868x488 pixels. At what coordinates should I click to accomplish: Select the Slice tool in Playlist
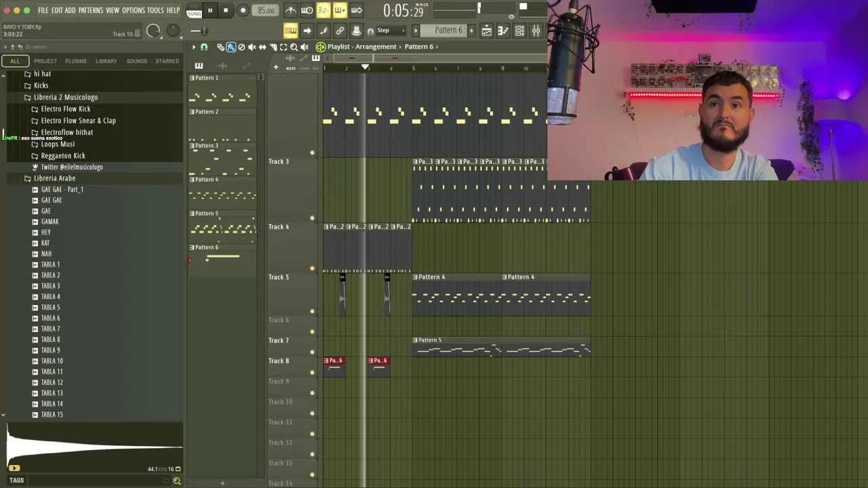tap(273, 47)
